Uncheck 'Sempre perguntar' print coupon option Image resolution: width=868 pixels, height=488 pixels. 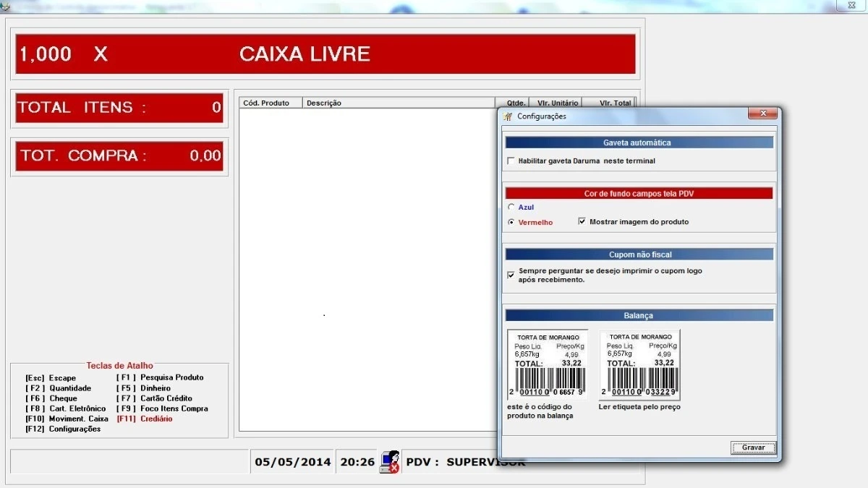pyautogui.click(x=511, y=275)
